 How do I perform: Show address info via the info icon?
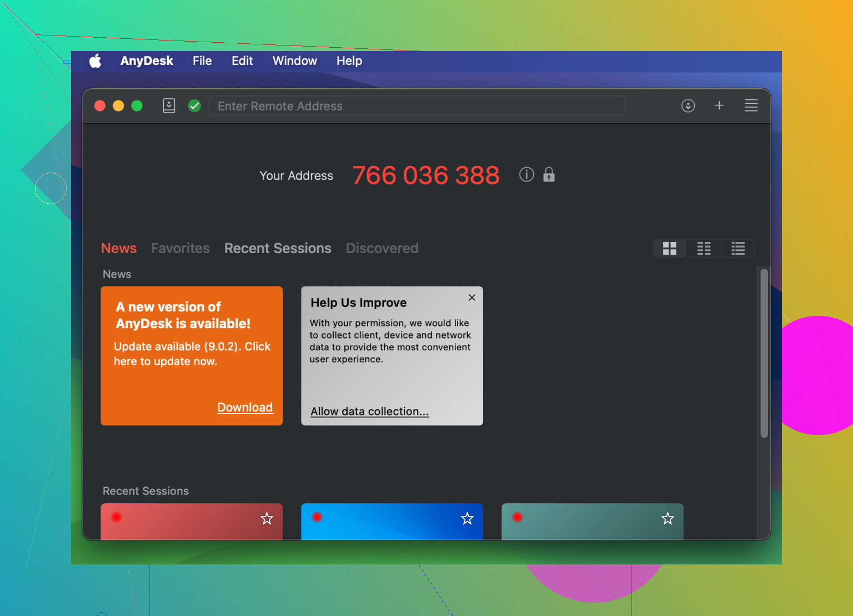click(526, 175)
